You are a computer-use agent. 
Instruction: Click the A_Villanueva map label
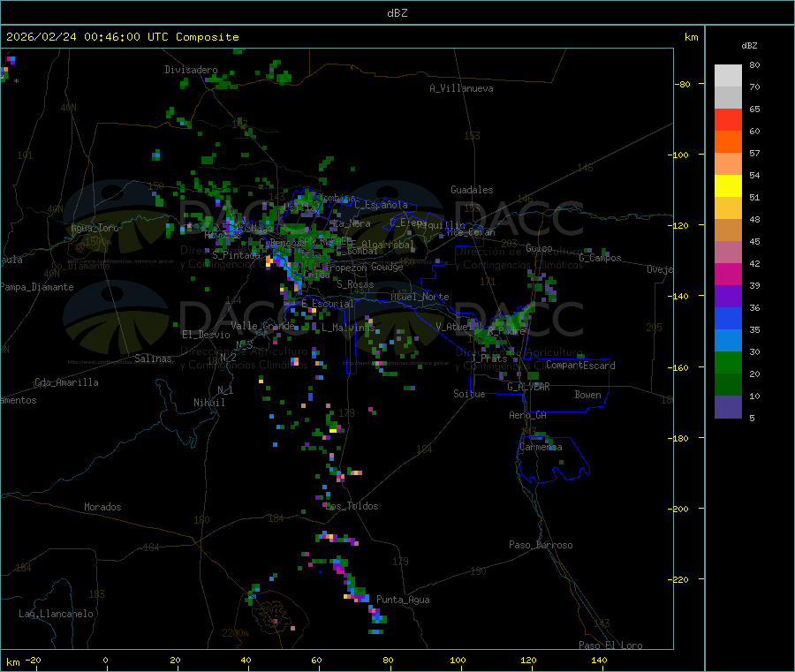click(461, 88)
